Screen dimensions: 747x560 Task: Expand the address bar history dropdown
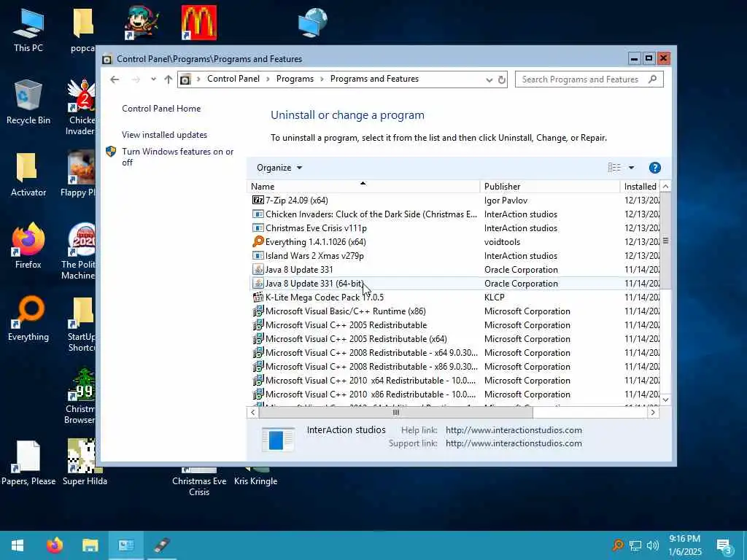click(x=489, y=79)
